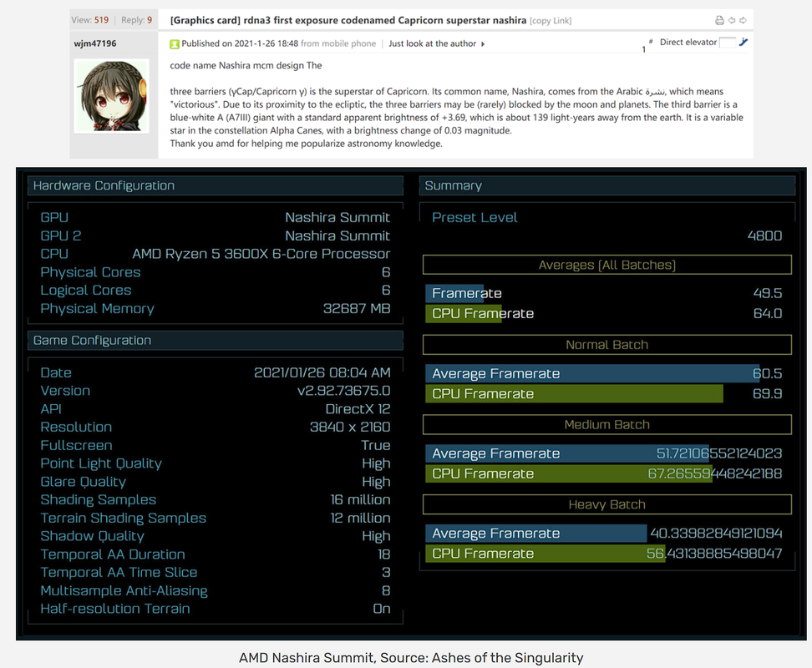Click the blue escalator jump icon
This screenshot has width=812, height=668.
[743, 42]
